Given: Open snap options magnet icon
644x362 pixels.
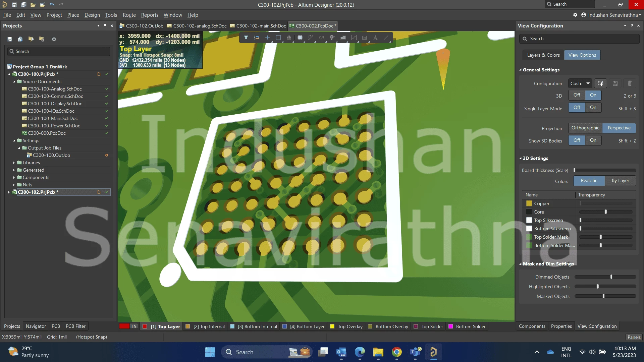Looking at the screenshot, I should 257,38.
